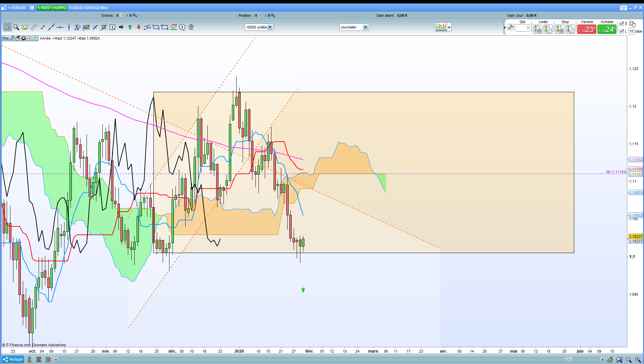Click the Partager share button

13,359
